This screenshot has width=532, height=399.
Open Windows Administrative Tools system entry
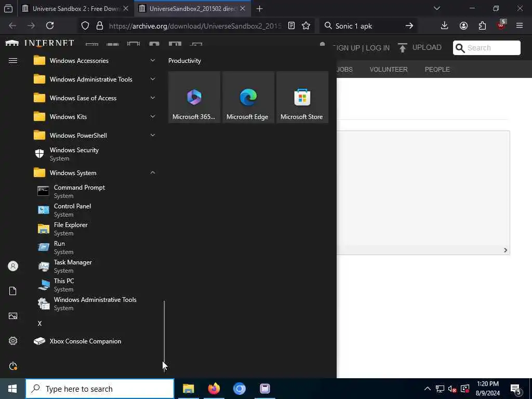click(x=95, y=303)
